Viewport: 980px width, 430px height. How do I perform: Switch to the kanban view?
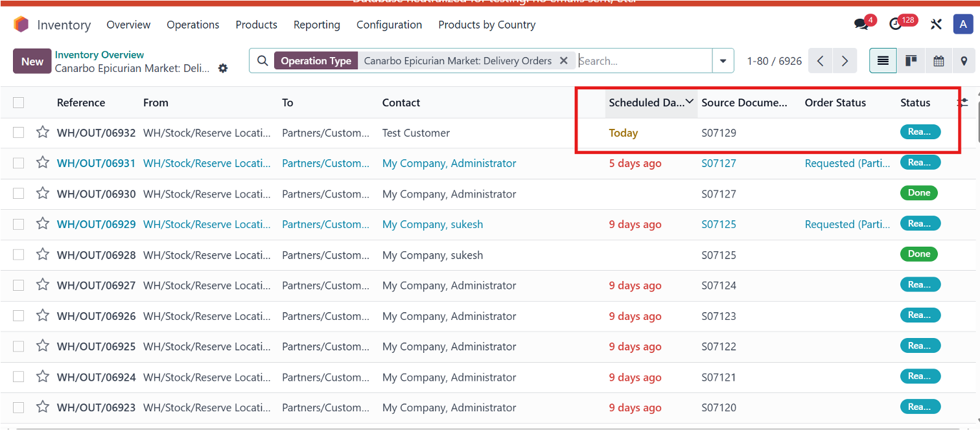point(911,61)
